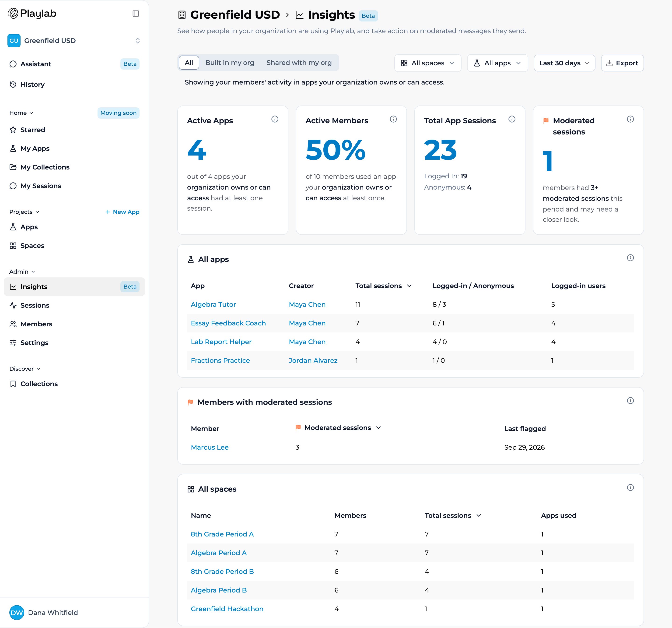672x628 pixels.
Task: Open Greenfield USD organization switcher
Action: (x=74, y=41)
